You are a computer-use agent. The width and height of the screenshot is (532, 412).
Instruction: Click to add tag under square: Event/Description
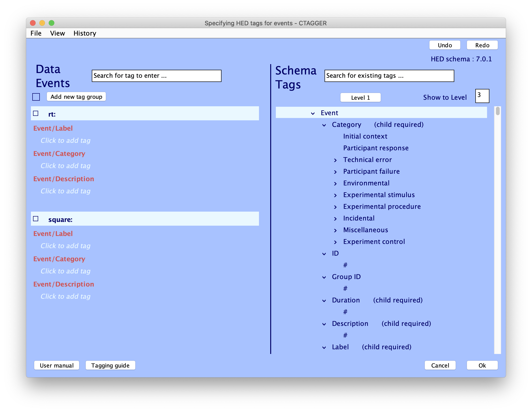[x=66, y=297]
